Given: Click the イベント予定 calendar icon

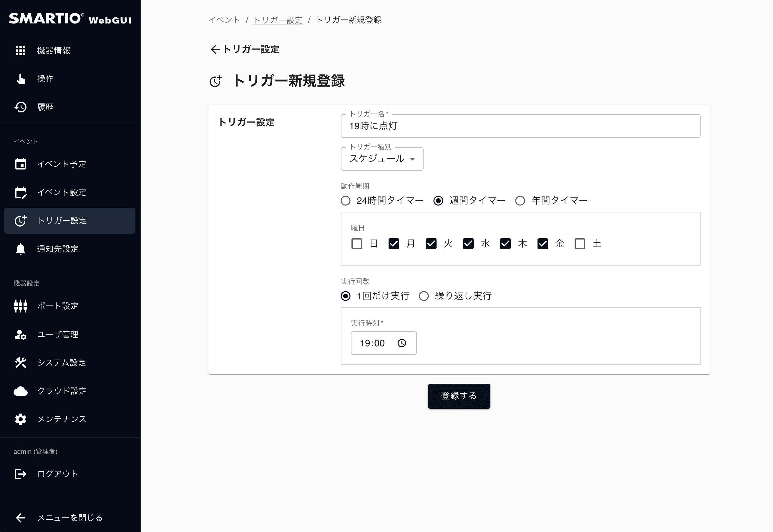Looking at the screenshot, I should pos(21,164).
